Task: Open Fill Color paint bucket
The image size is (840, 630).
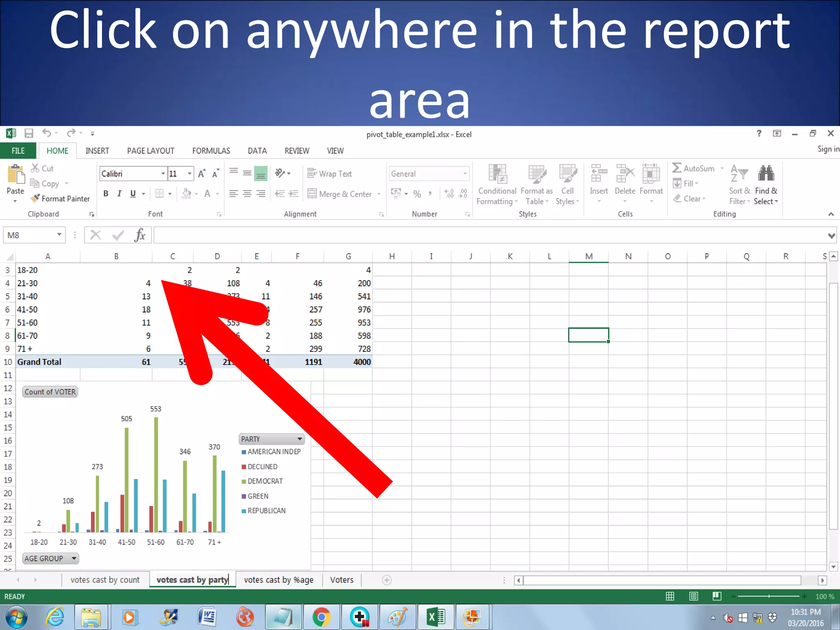Action: click(x=187, y=193)
